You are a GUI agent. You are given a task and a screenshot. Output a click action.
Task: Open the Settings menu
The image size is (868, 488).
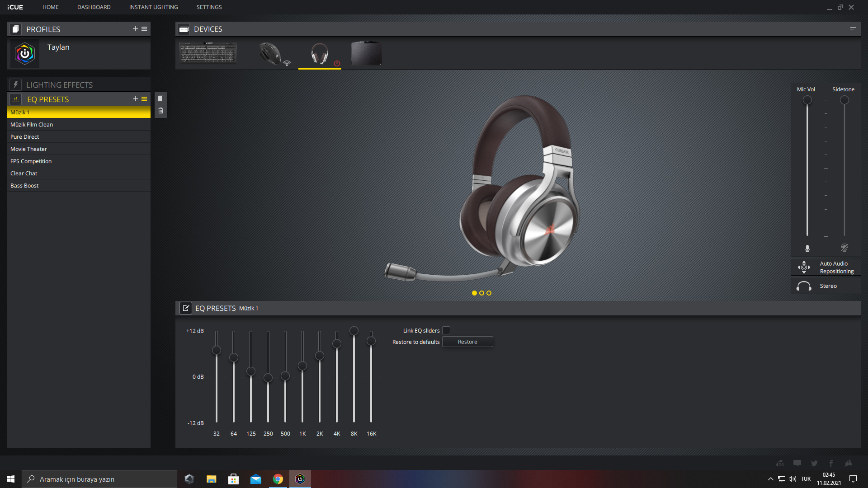209,7
